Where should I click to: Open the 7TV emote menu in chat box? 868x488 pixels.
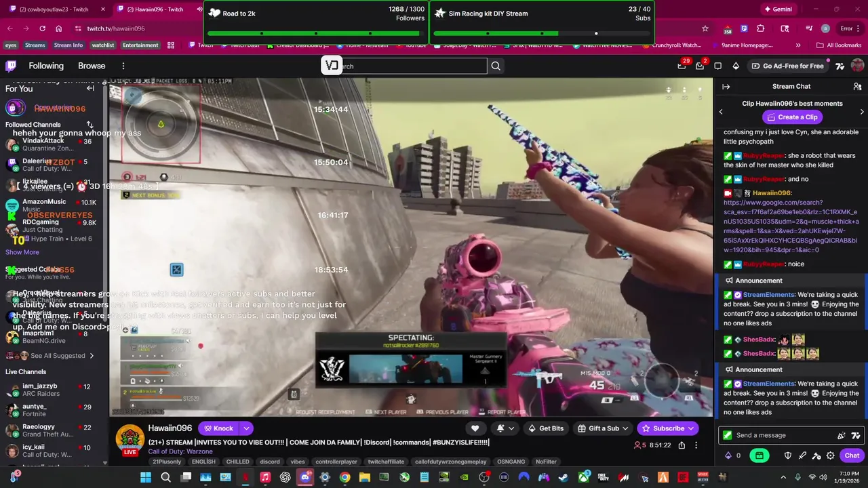(x=856, y=436)
